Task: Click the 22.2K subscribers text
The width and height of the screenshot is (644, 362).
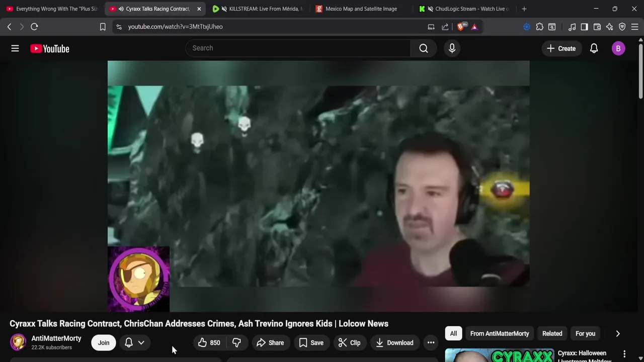Action: click(51, 347)
